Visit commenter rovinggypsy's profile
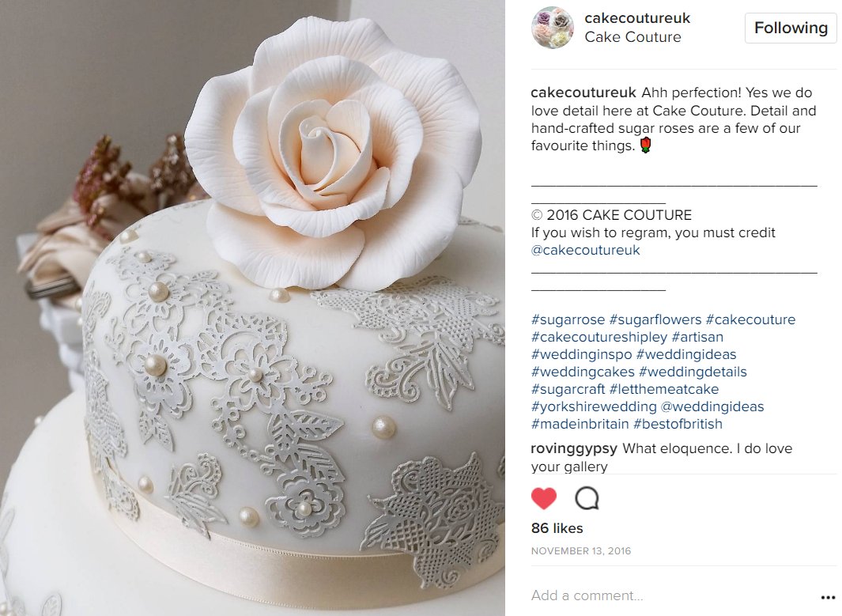This screenshot has width=842, height=616. pyautogui.click(x=574, y=448)
